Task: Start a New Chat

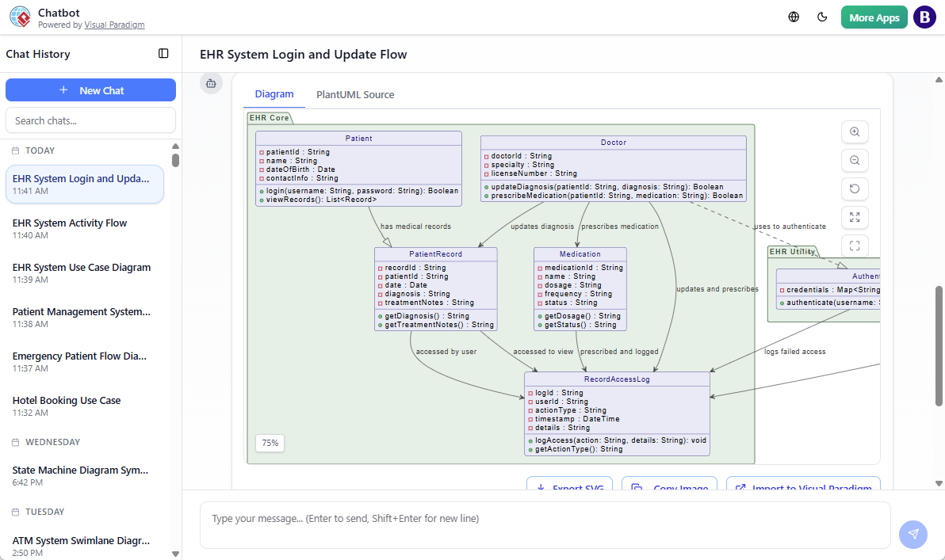Action: tap(90, 90)
